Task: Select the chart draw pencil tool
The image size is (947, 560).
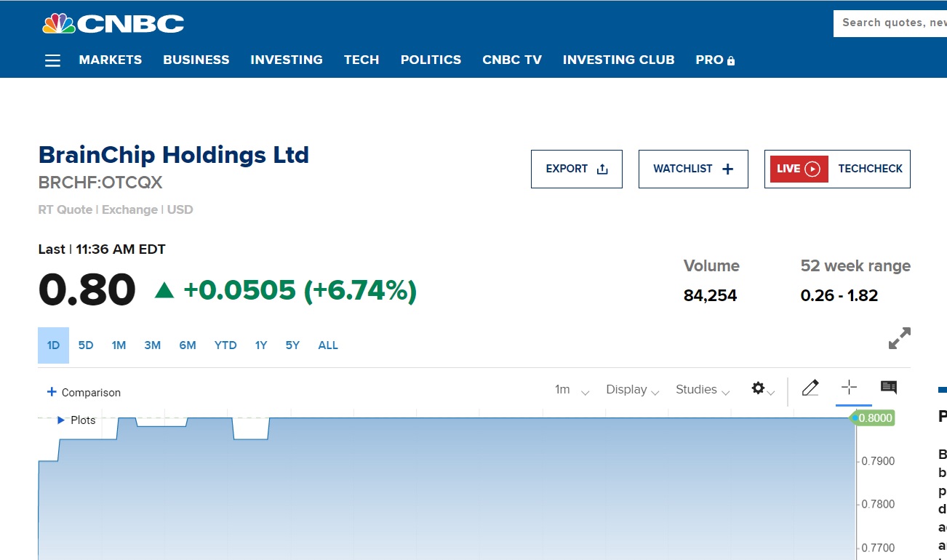Action: tap(810, 388)
